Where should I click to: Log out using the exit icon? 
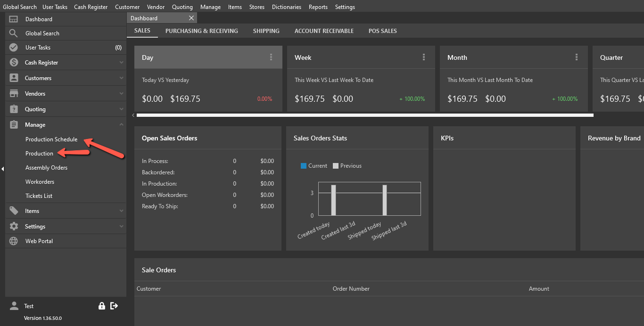tap(114, 306)
